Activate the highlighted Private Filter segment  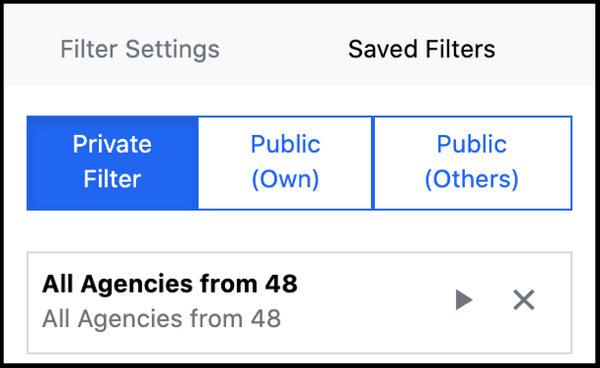112,163
